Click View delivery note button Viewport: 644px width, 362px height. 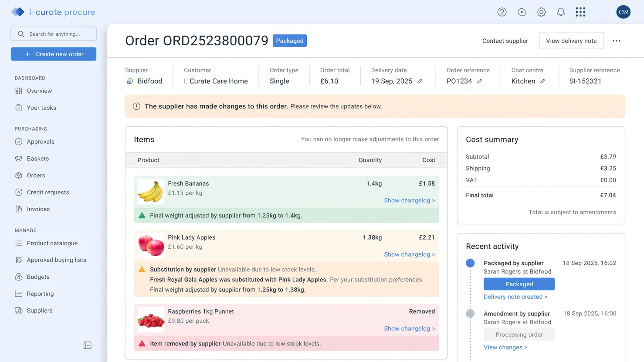pos(571,41)
